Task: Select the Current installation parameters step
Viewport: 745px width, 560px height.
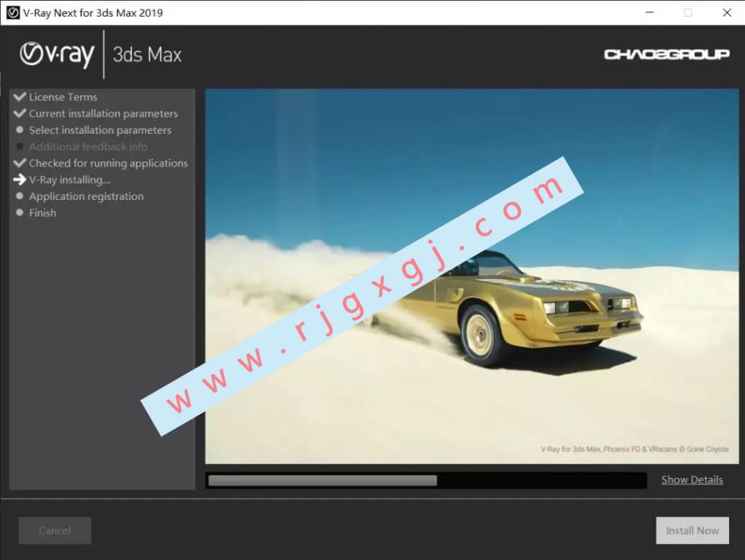Action: [103, 113]
